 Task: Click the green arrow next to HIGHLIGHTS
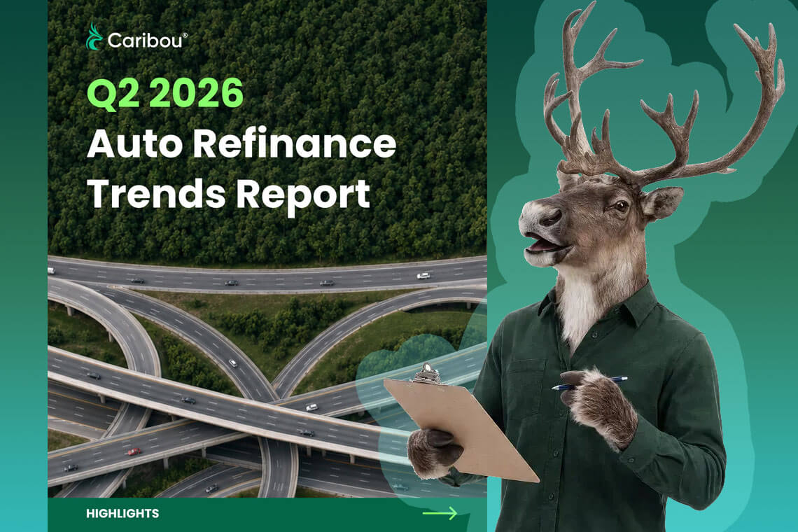(440, 513)
